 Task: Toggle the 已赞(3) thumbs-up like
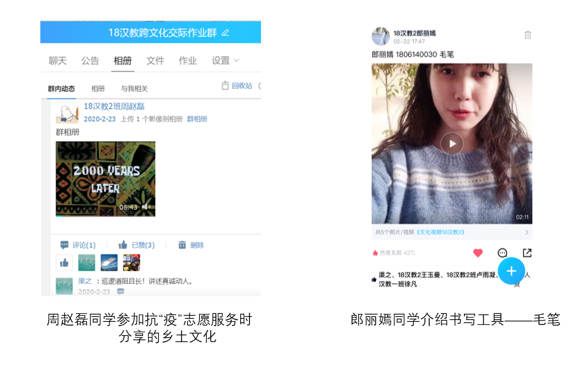[x=123, y=245]
